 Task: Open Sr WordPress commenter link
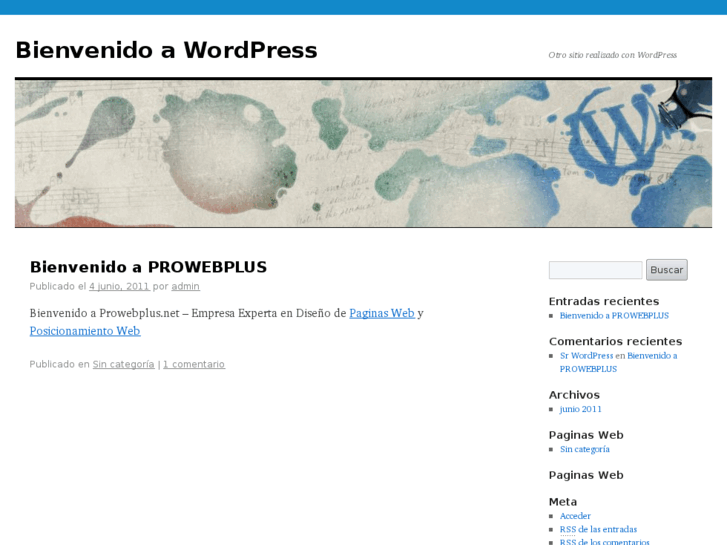tap(586, 356)
